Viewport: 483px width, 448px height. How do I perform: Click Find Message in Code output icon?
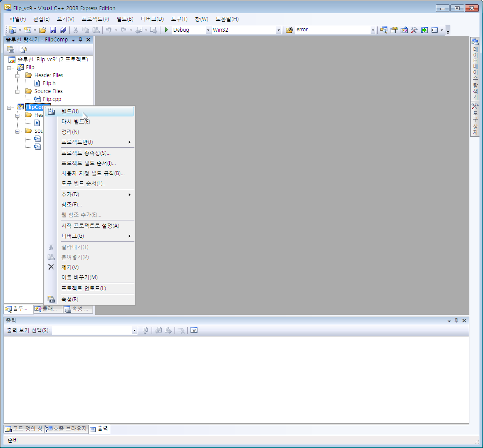coord(145,330)
